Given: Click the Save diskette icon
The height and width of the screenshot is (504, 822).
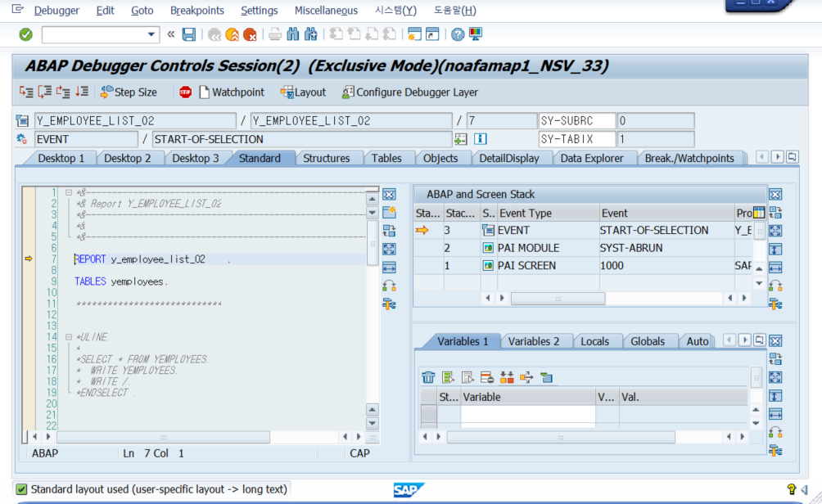Looking at the screenshot, I should (x=189, y=34).
